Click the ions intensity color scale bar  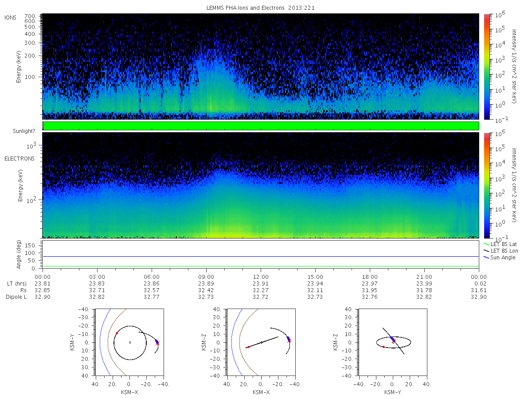point(486,66)
